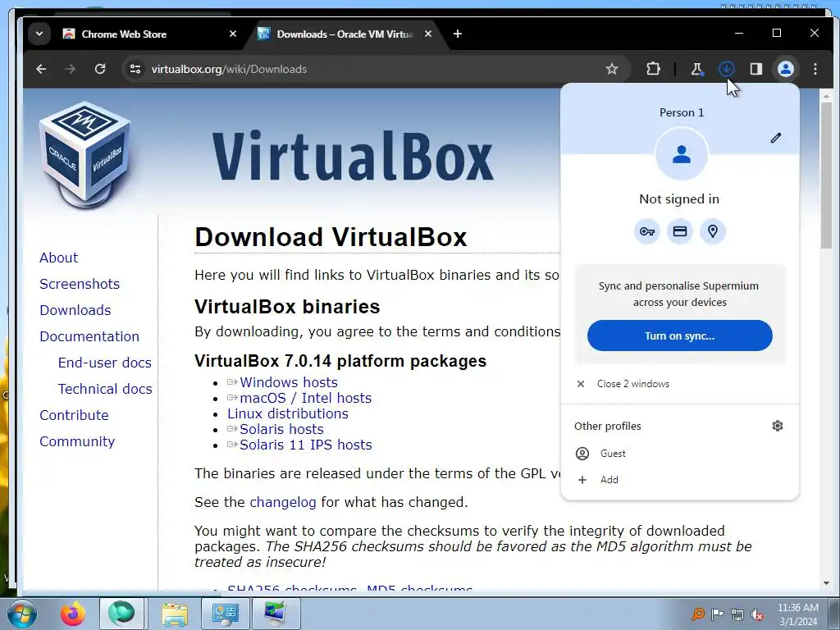
Task: Open the Extensions puzzle icon
Action: [653, 69]
